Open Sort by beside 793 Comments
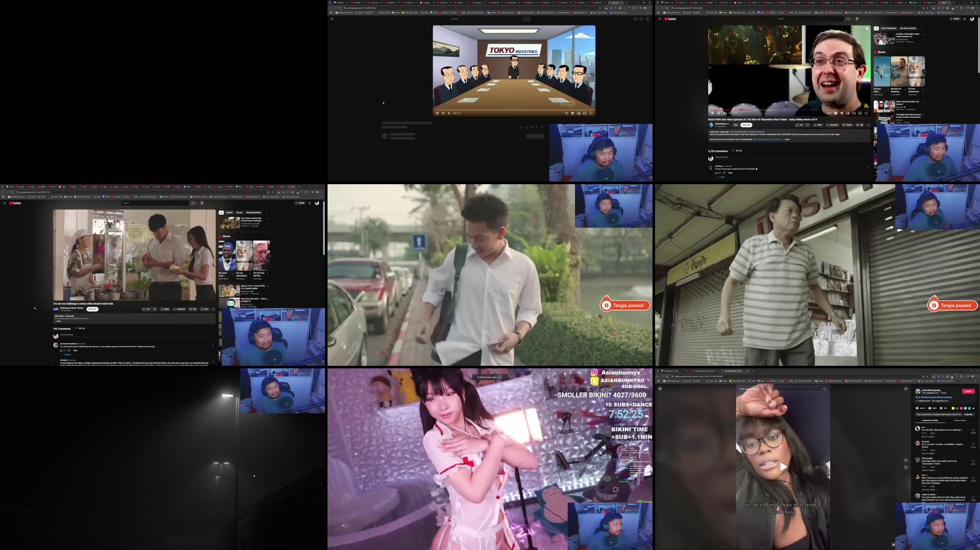The height and width of the screenshot is (550, 980). [80, 328]
